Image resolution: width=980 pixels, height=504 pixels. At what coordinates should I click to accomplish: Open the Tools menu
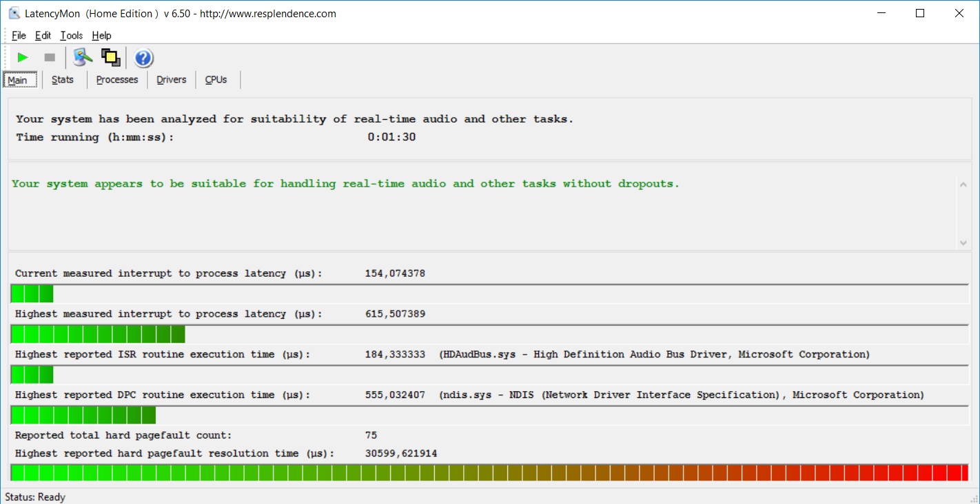point(71,36)
